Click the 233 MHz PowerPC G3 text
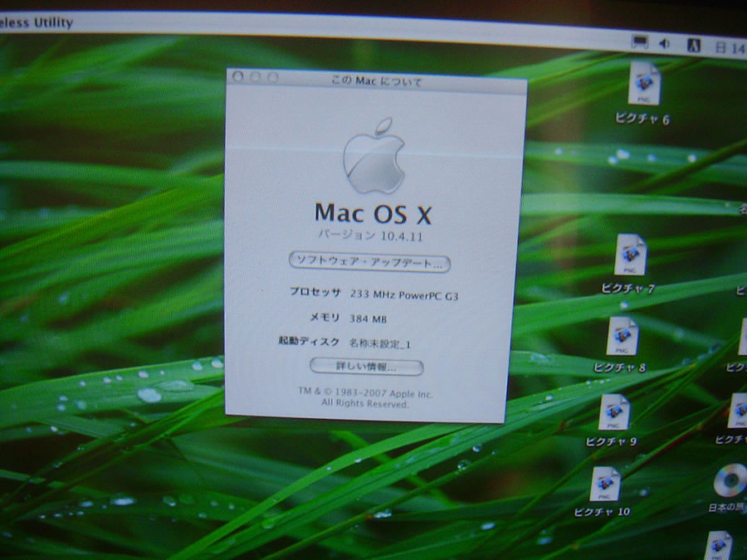 (404, 295)
